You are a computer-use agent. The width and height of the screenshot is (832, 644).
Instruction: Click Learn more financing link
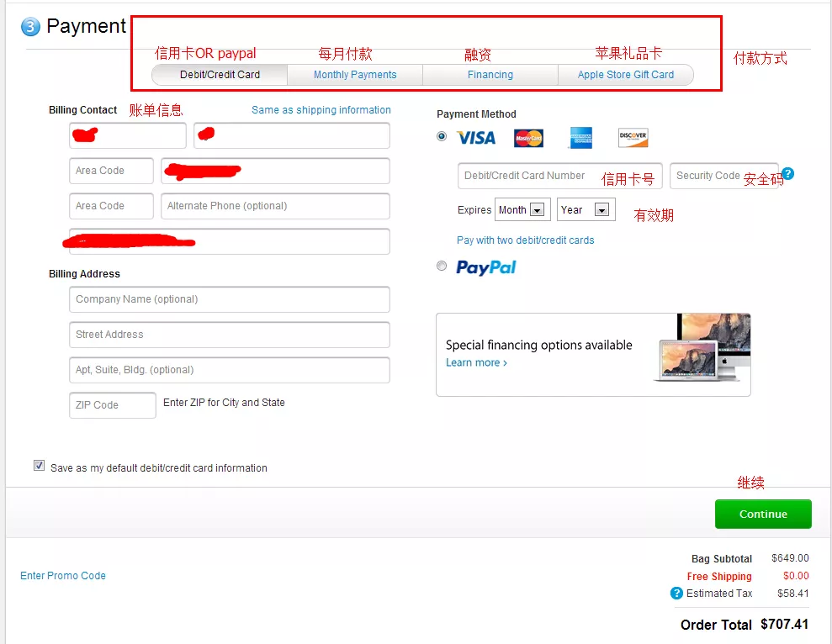click(476, 362)
